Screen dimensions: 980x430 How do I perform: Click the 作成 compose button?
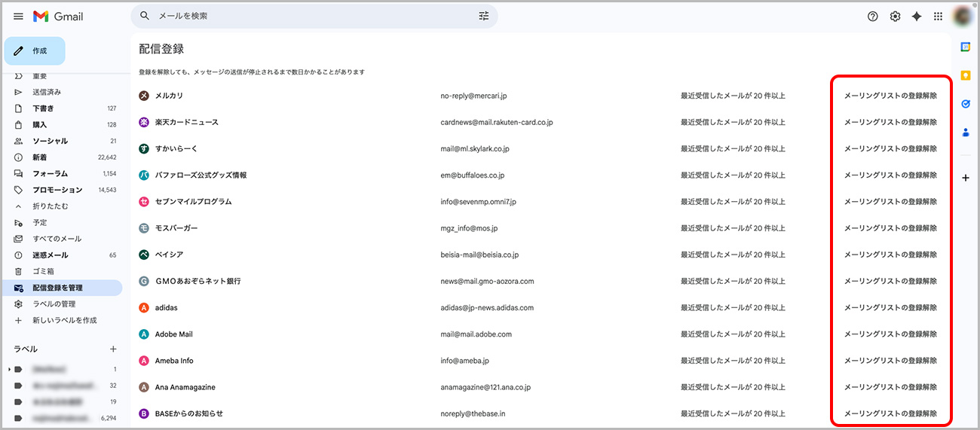(35, 51)
